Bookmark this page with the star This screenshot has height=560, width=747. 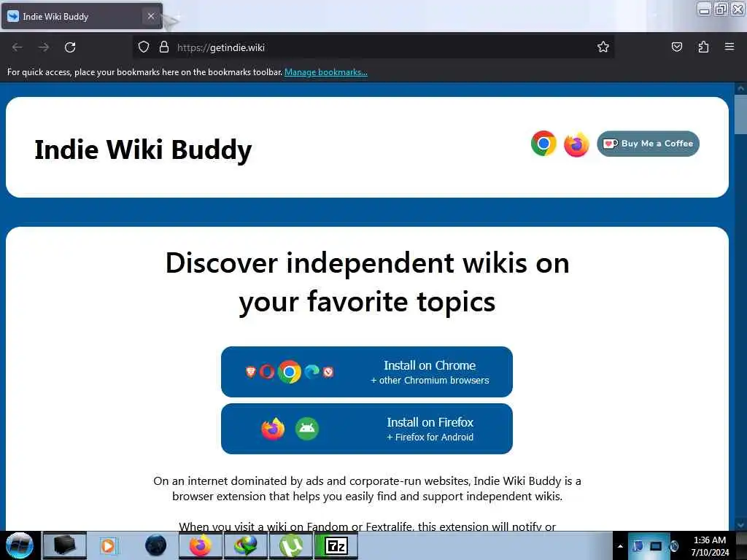tap(603, 47)
